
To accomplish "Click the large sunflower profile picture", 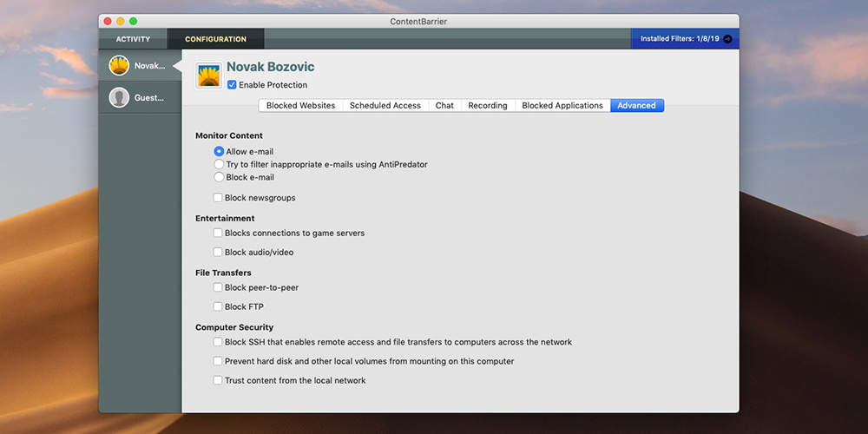I will [208, 76].
